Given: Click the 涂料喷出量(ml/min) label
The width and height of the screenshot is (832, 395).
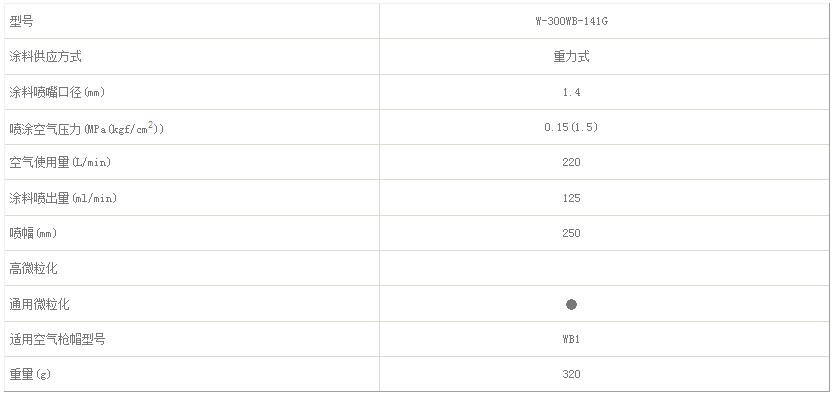Looking at the screenshot, I should coord(63,198).
